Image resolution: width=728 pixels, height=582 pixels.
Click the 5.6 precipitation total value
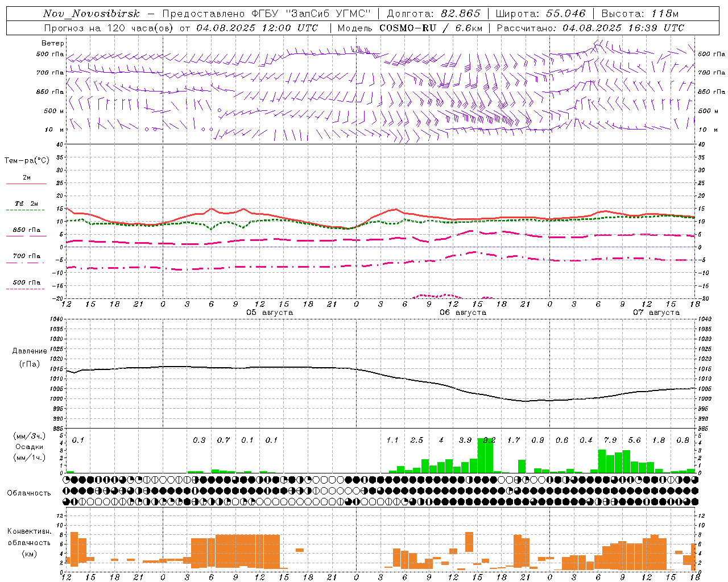coord(634,440)
